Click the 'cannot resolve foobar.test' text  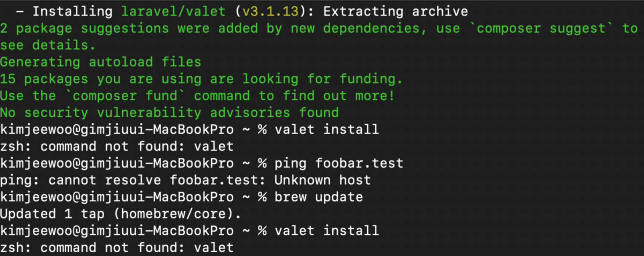157,180
